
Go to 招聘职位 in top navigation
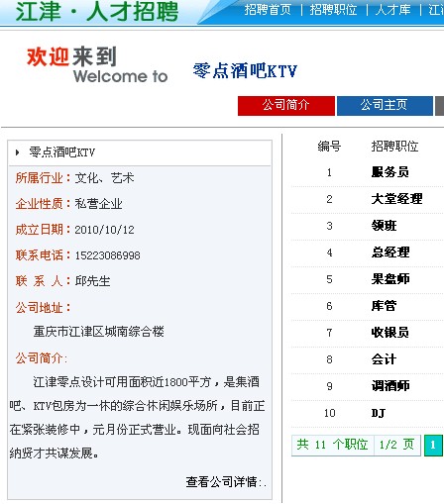(333, 9)
